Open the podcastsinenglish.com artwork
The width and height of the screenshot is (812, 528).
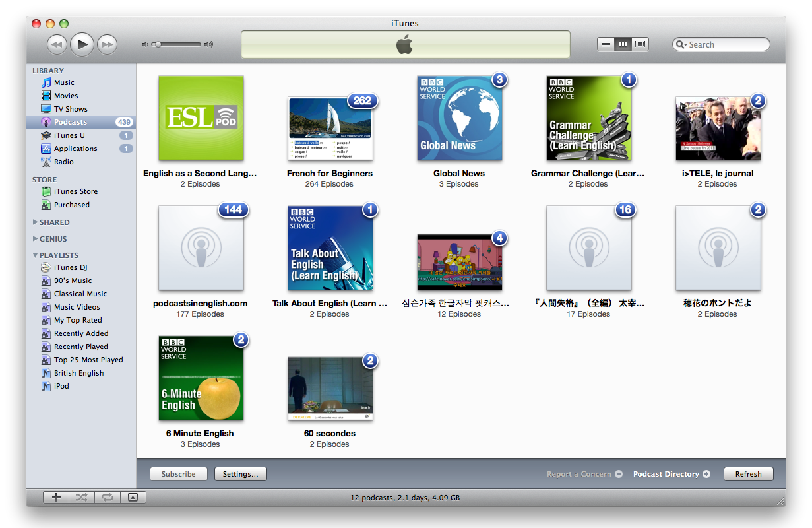pyautogui.click(x=201, y=248)
